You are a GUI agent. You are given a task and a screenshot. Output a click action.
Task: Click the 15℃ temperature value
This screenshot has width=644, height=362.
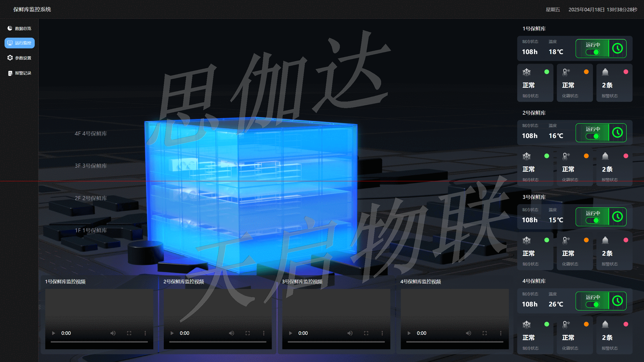[556, 220]
